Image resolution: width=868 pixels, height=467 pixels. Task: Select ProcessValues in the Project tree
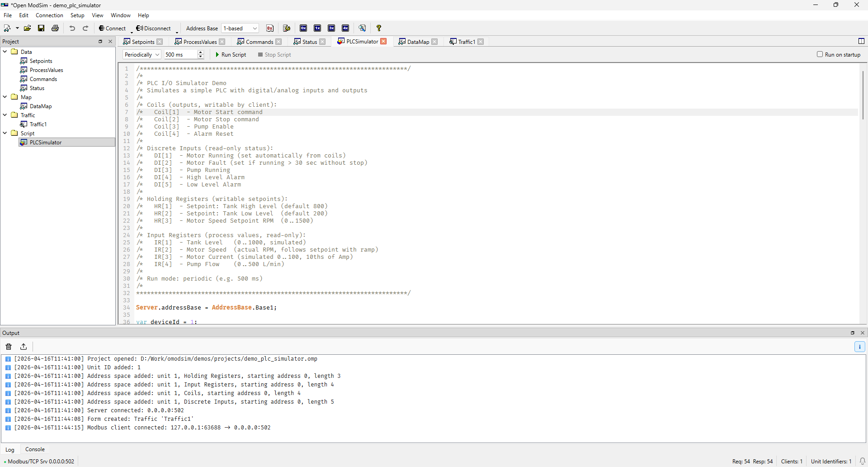click(46, 70)
